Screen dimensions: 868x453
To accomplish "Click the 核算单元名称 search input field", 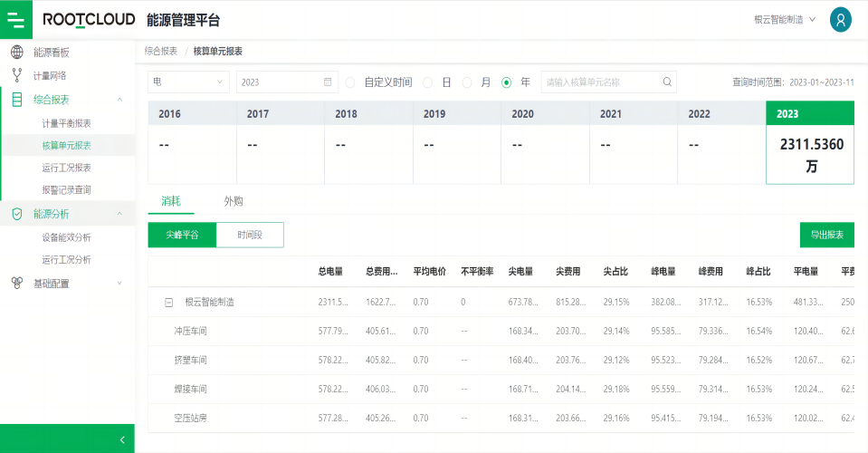I will point(601,82).
